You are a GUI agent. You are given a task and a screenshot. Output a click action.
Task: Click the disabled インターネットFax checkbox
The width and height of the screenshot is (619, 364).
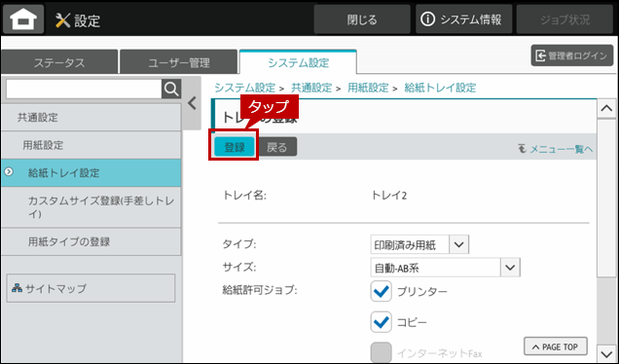point(381,352)
